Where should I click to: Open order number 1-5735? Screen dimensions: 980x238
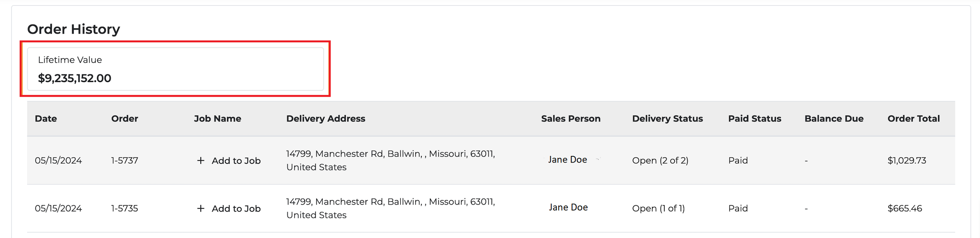tap(125, 209)
